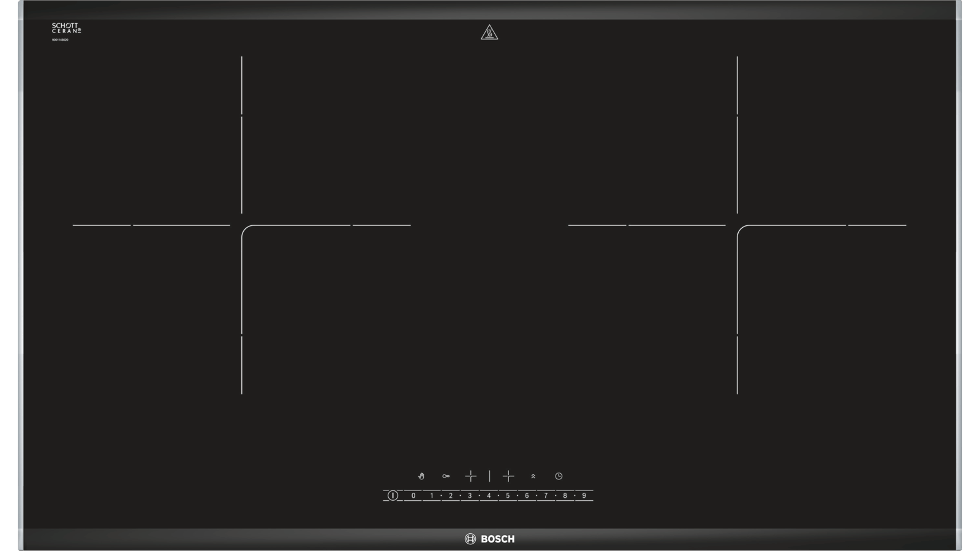980x551 pixels.
Task: Set power level to 2
Action: 451,495
